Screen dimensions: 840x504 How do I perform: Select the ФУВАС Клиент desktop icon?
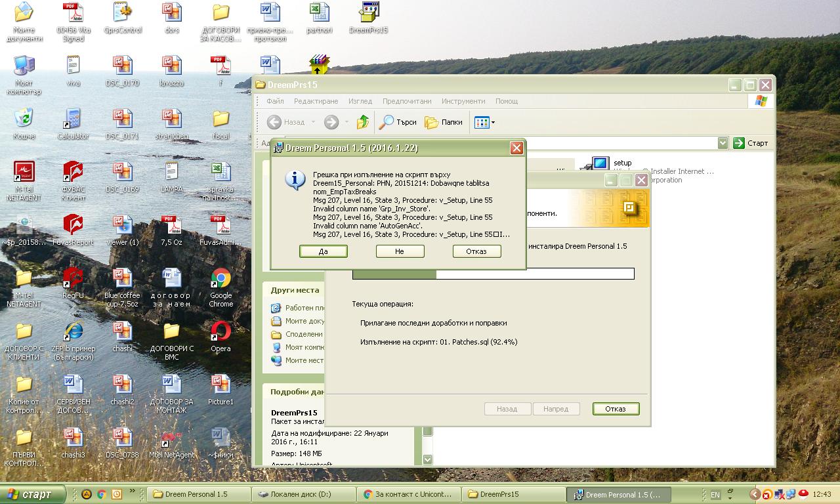[73, 181]
